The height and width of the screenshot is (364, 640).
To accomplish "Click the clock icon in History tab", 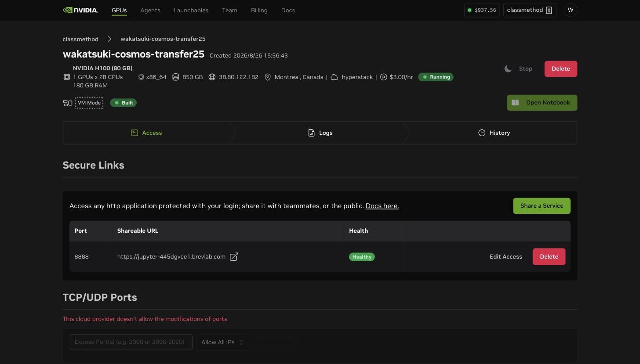I will 482,133.
